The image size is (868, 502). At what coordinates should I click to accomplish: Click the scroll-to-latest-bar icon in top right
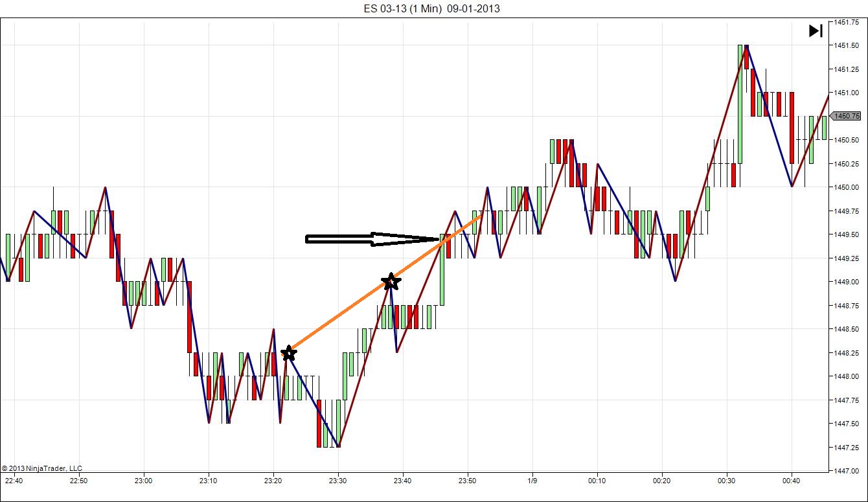point(816,30)
